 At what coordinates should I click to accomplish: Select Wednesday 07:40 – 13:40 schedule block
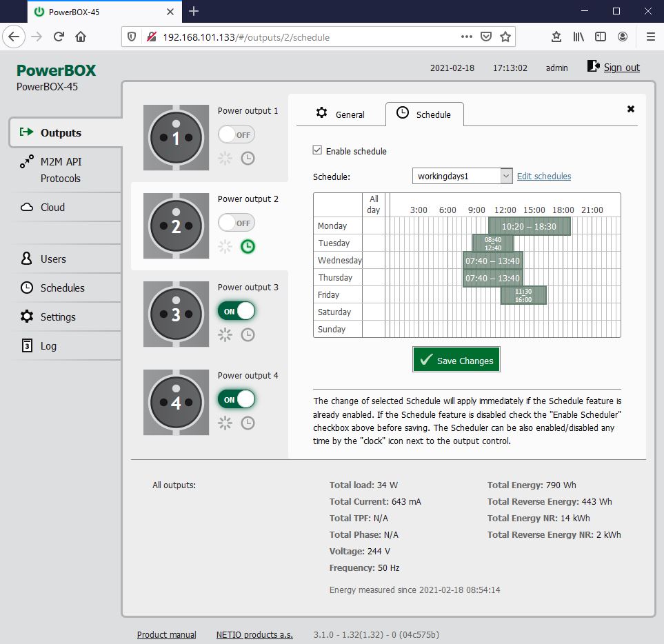pyautogui.click(x=492, y=261)
